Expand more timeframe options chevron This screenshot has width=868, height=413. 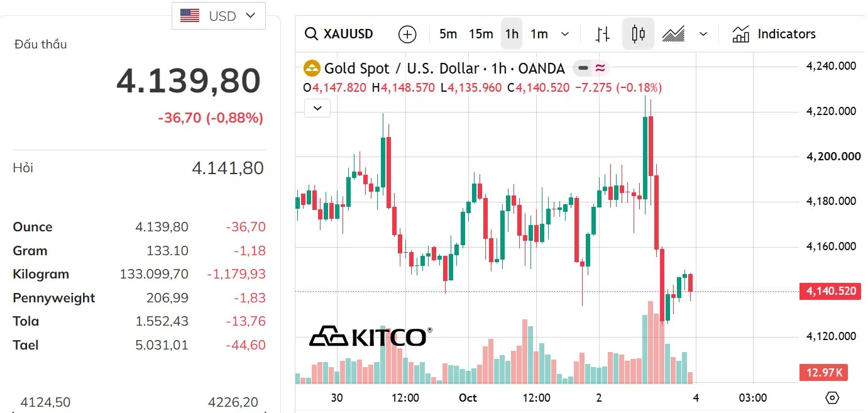coord(565,34)
